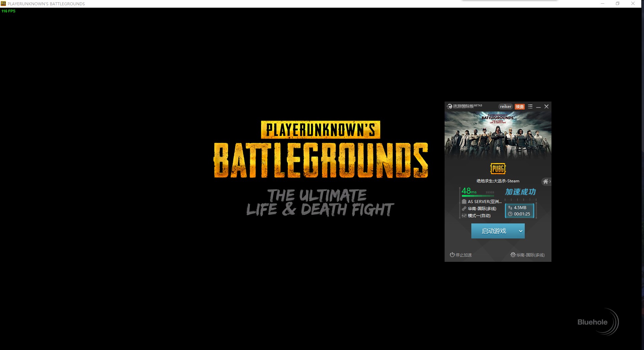Click the PLAYERUNKNOWN'S BATTLEGROUNDS splash logo
The height and width of the screenshot is (350, 644).
click(321, 149)
